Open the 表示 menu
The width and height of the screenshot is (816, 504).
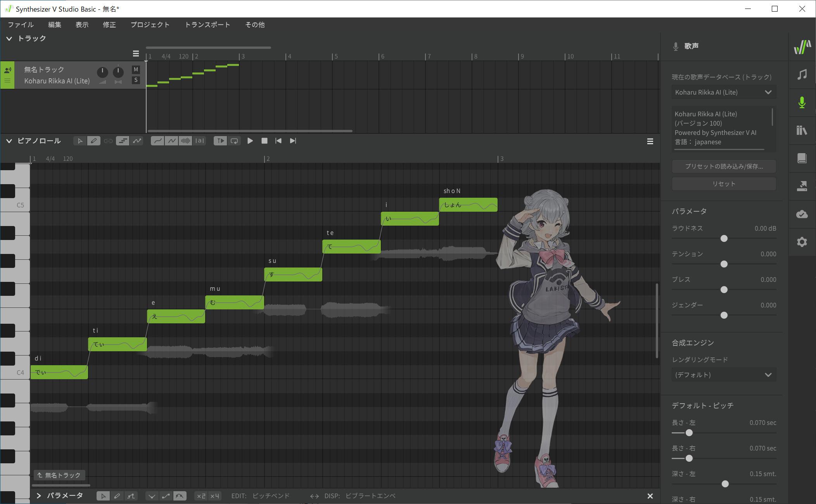click(x=82, y=25)
